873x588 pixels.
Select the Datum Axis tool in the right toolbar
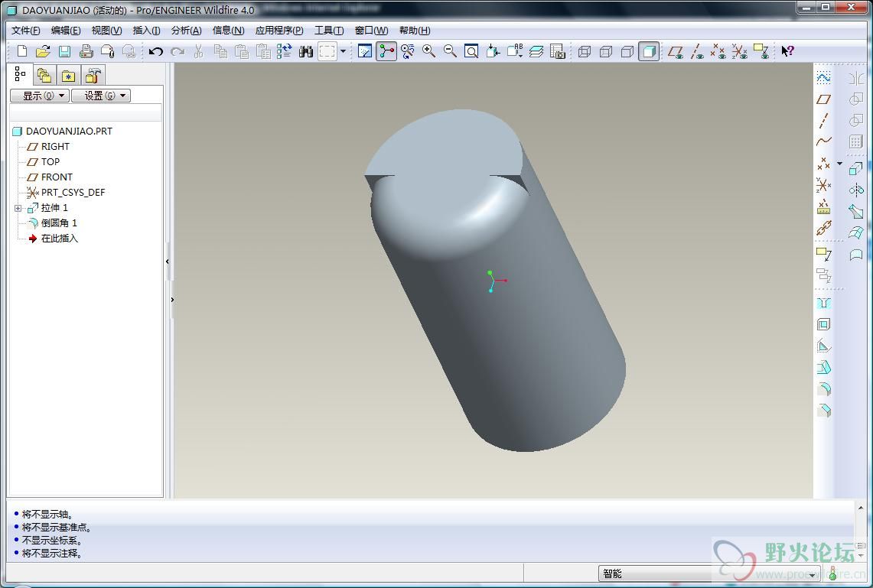[x=823, y=120]
